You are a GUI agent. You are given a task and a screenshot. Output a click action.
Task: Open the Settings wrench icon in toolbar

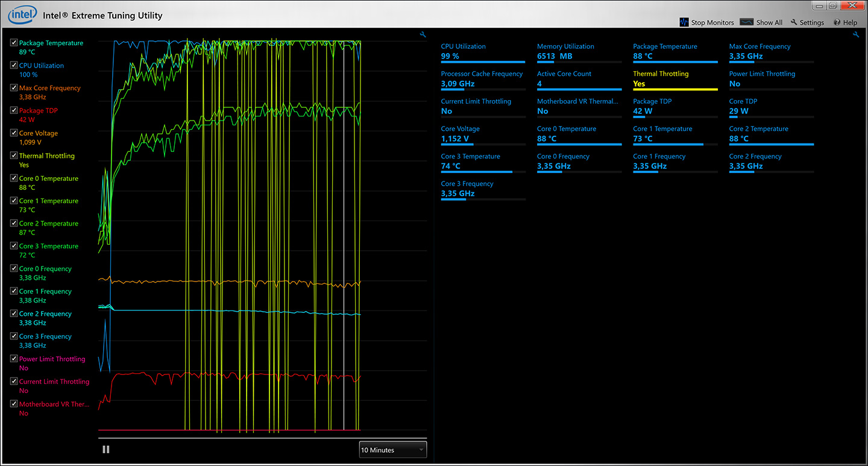[794, 22]
